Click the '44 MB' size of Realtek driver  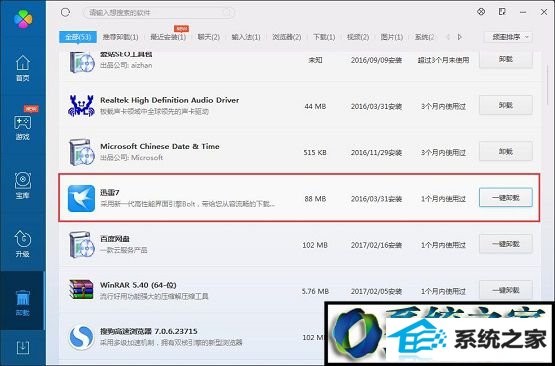coord(315,106)
